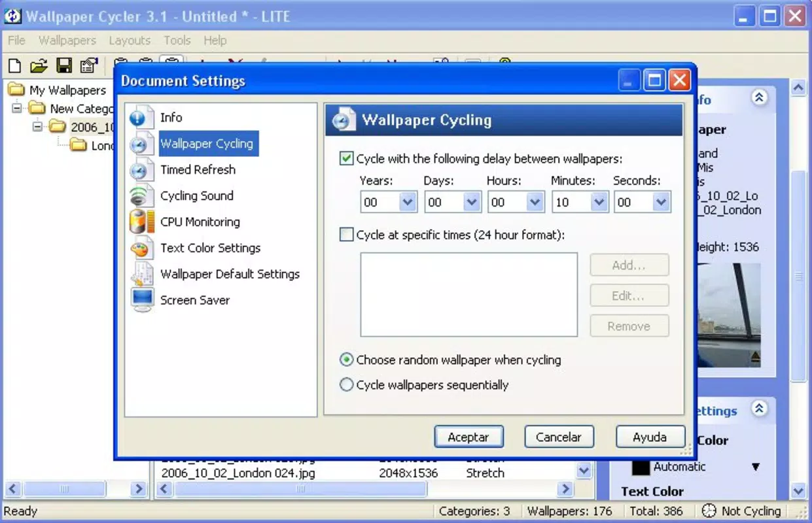Open the Minutes delay dropdown
Viewport: 812px width, 523px height.
point(599,202)
